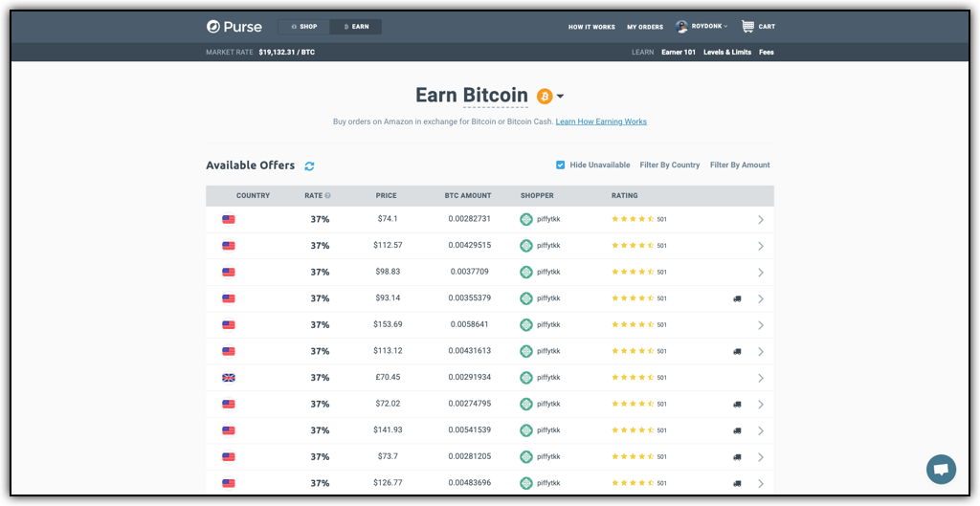Click price $126.77
The image size is (980, 506).
coord(389,483)
